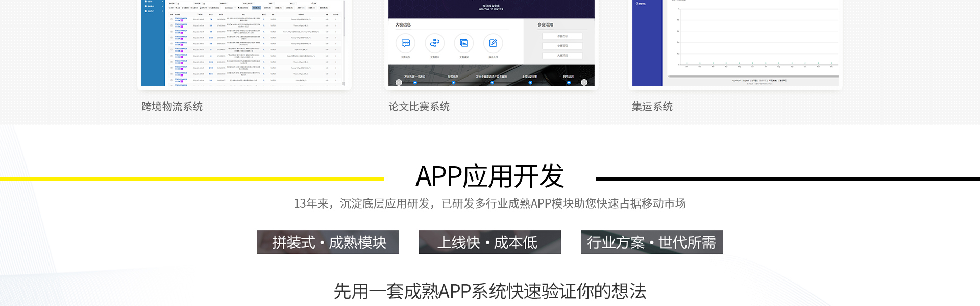980x306 pixels.
Task: Click the 大赛信息 heading in the thumbnail
Action: pos(403,24)
